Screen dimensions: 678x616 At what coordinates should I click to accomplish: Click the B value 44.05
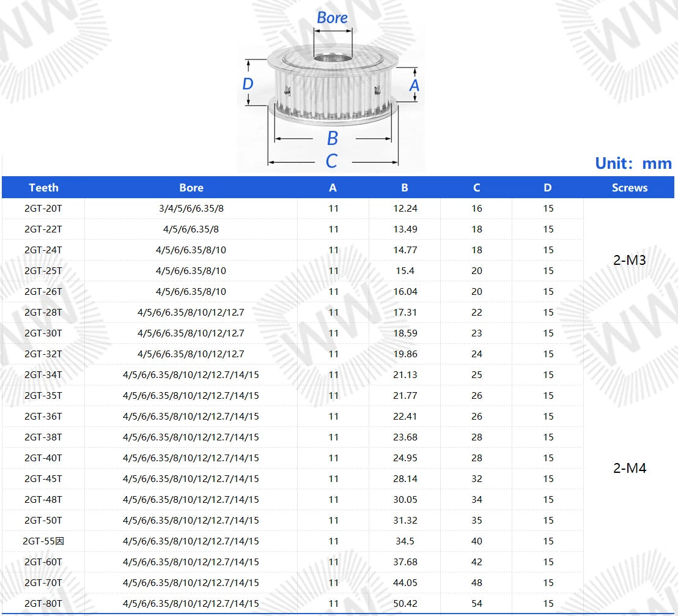click(x=405, y=583)
